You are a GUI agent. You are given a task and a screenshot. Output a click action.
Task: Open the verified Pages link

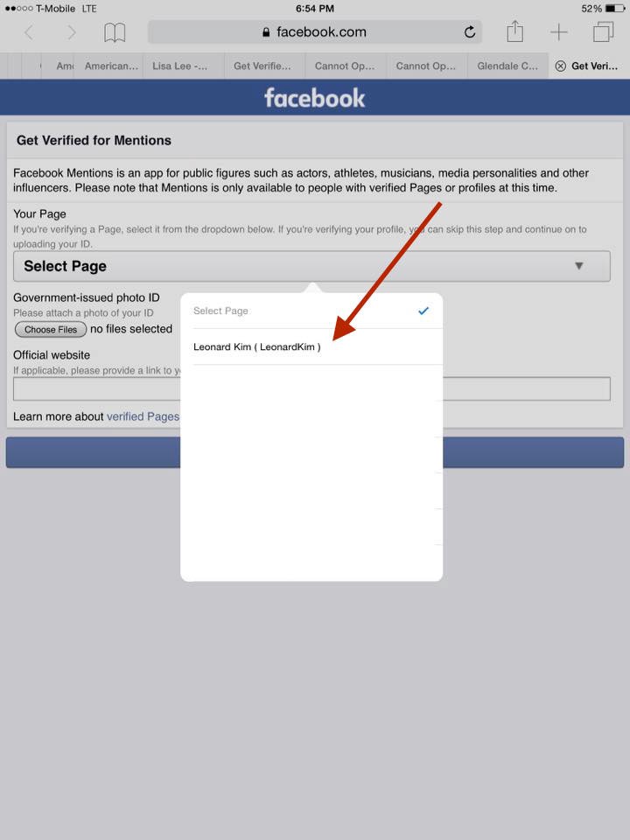pyautogui.click(x=143, y=416)
